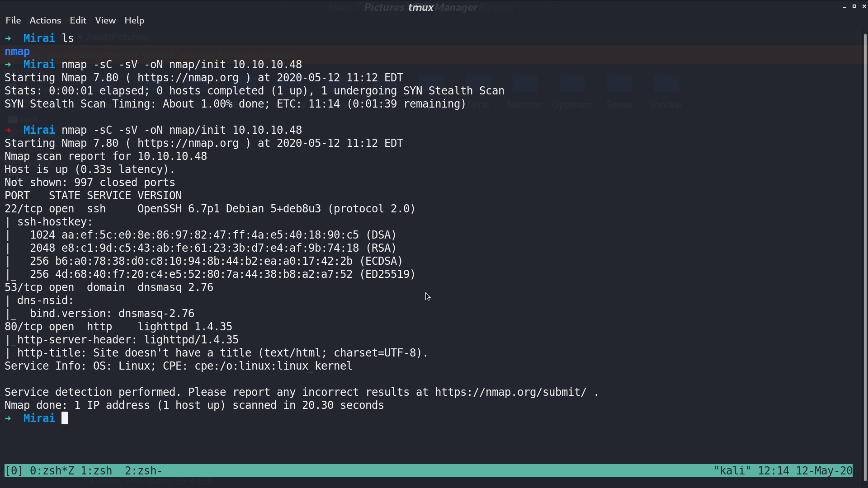Viewport: 868px width, 488px height.
Task: Click the "kali" hostname in status bar
Action: pyautogui.click(x=732, y=471)
